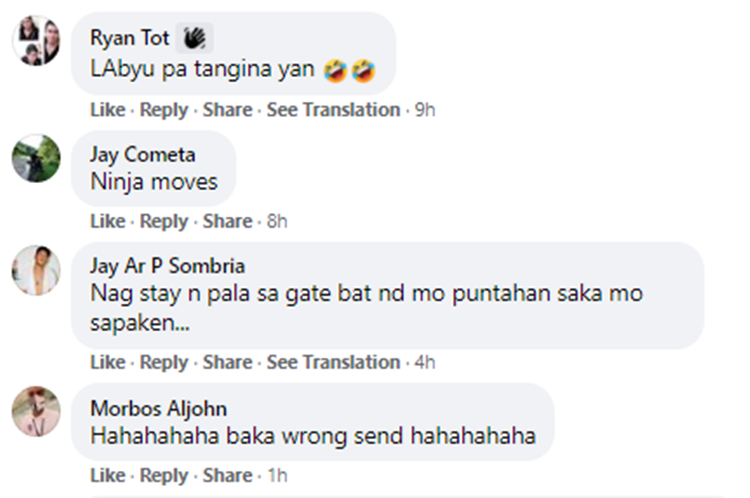The height and width of the screenshot is (498, 750).
Task: Click the wave badge next to Ryan Tot
Action: 194,38
